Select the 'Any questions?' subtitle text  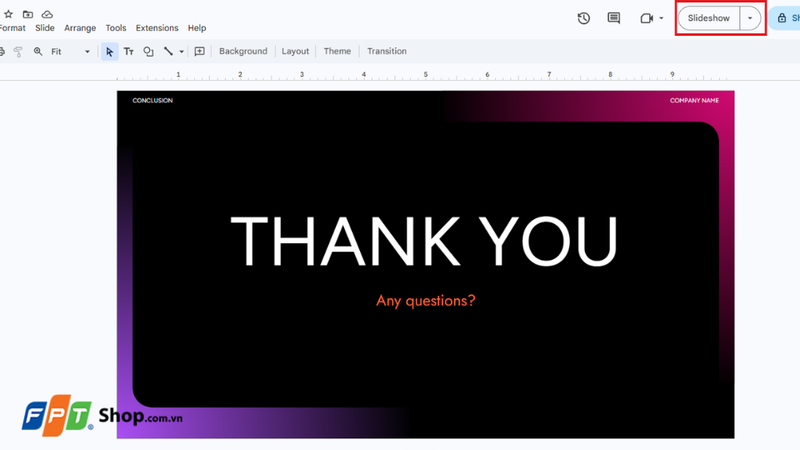coord(426,301)
